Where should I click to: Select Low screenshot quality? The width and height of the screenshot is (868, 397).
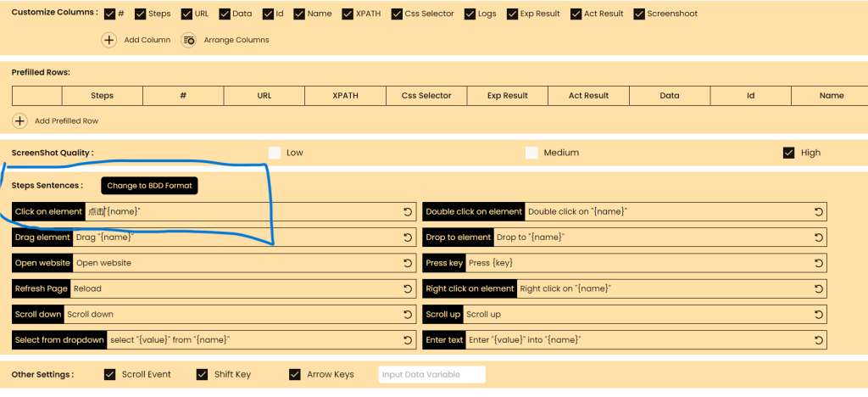click(275, 153)
